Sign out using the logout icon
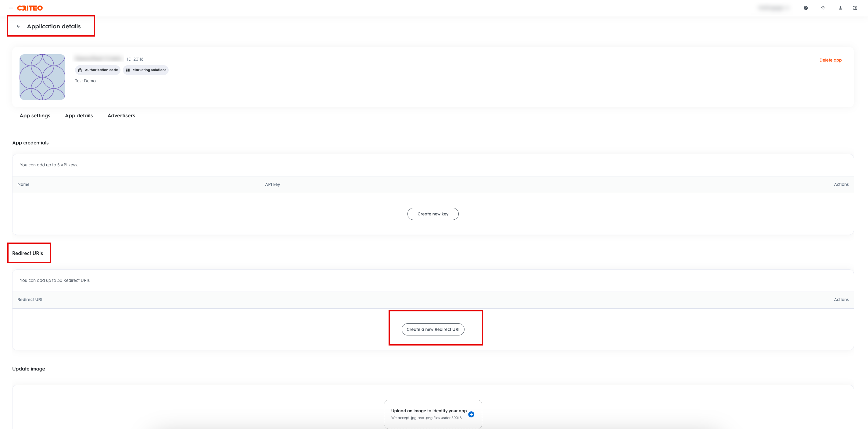This screenshot has width=868, height=429. pos(855,8)
